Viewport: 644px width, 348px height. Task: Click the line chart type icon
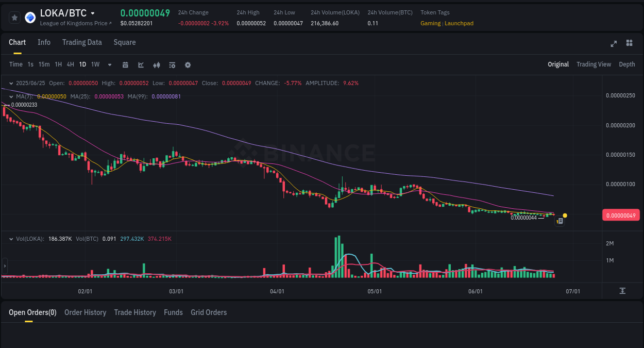141,64
